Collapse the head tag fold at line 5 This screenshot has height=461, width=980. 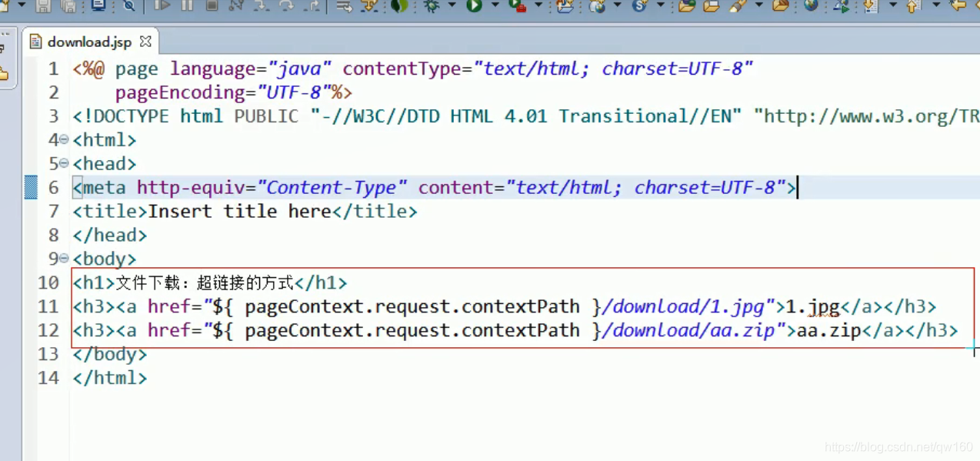(x=64, y=164)
